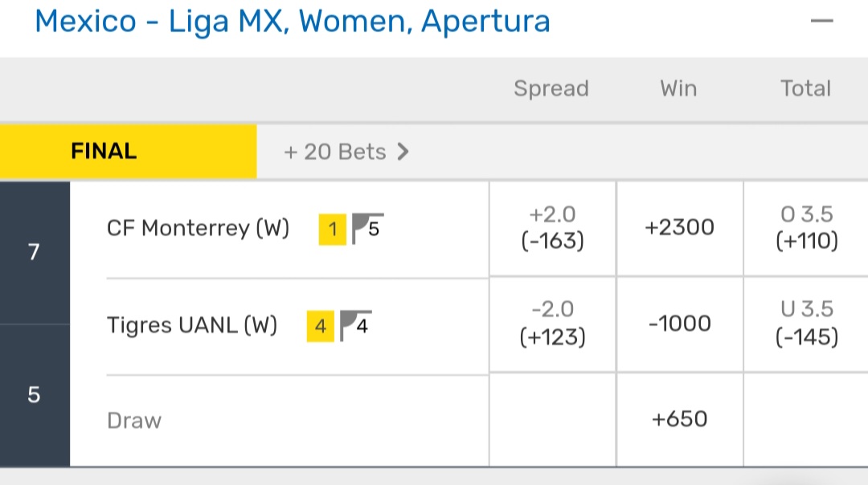
Task: Open Tigres UANL (W) team name
Action: [x=192, y=325]
